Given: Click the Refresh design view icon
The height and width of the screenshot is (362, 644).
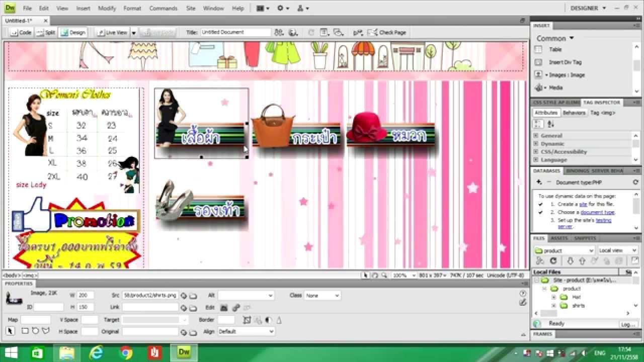Looking at the screenshot, I should (311, 33).
